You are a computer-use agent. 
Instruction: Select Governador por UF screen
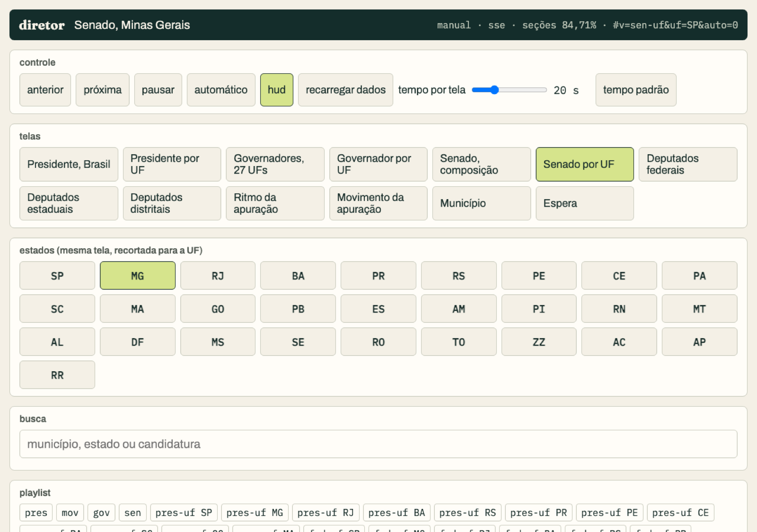[x=378, y=164]
